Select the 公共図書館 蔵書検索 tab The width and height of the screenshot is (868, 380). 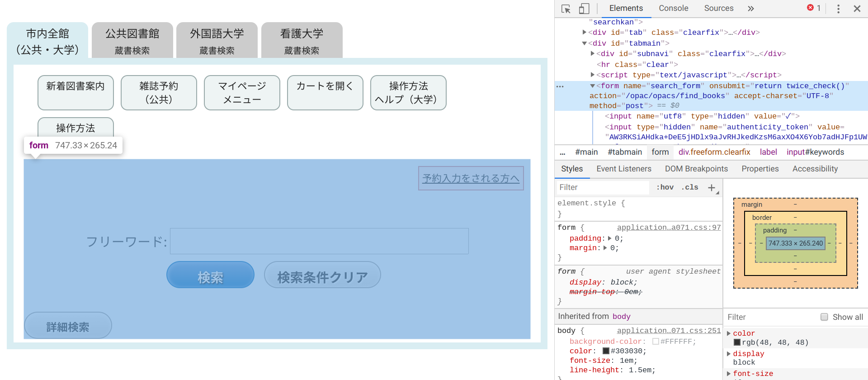tap(132, 41)
